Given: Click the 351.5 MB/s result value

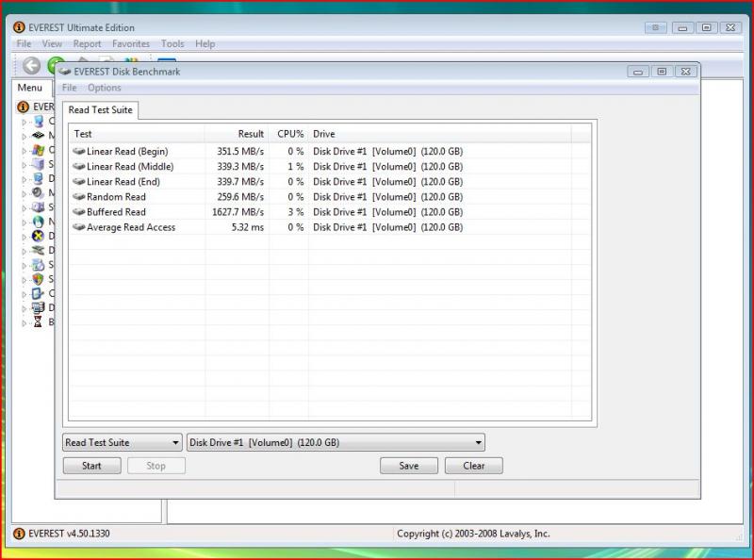Looking at the screenshot, I should click(240, 151).
